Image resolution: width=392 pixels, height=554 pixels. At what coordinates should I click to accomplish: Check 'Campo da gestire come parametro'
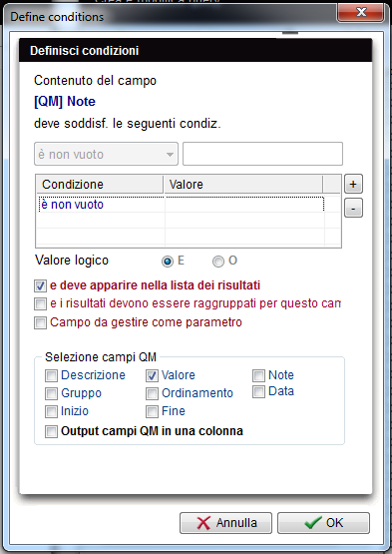tap(40, 322)
